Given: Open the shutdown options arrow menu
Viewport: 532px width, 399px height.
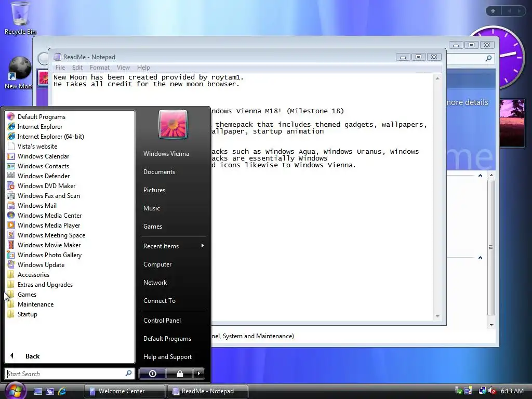Looking at the screenshot, I should coord(199,374).
